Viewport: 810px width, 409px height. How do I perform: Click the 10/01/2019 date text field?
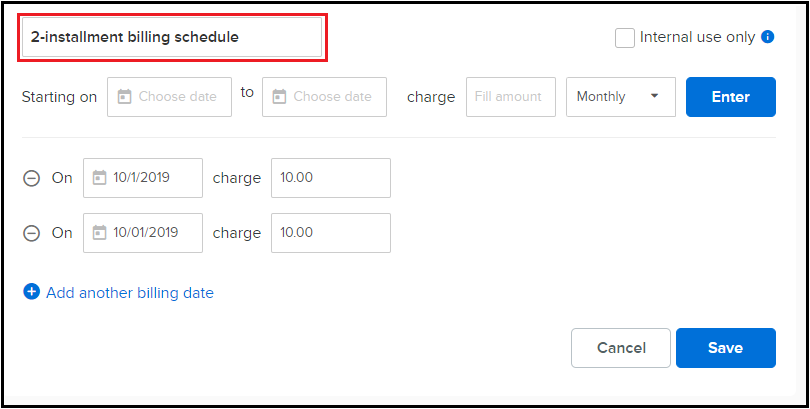tap(143, 233)
